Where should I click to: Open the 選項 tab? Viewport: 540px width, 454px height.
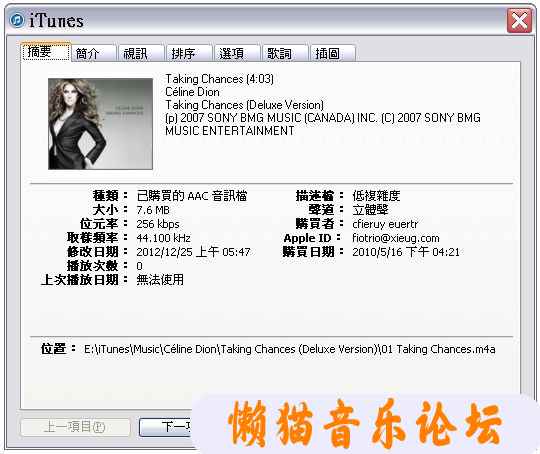coord(237,53)
